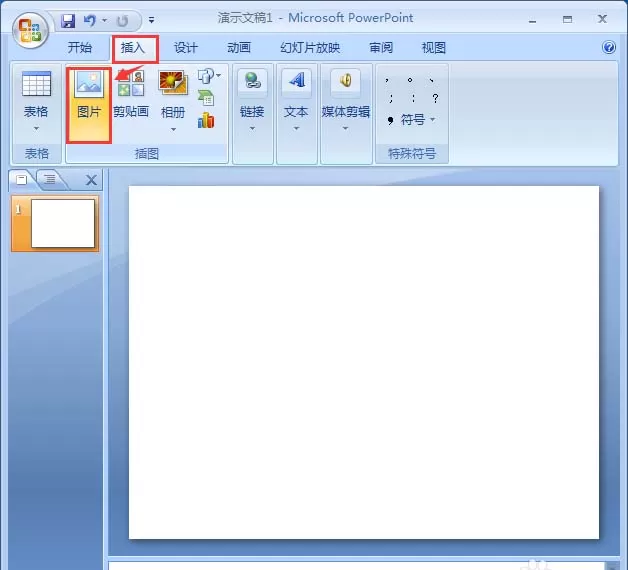Image resolution: width=628 pixels, height=570 pixels.
Task: Switch to the 视图 tab
Action: pyautogui.click(x=434, y=48)
